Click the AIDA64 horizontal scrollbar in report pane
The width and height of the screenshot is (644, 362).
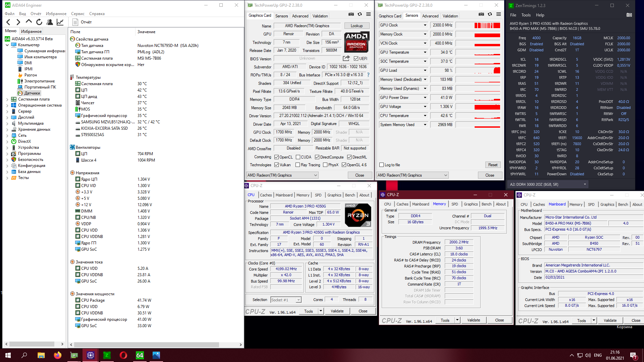146,345
